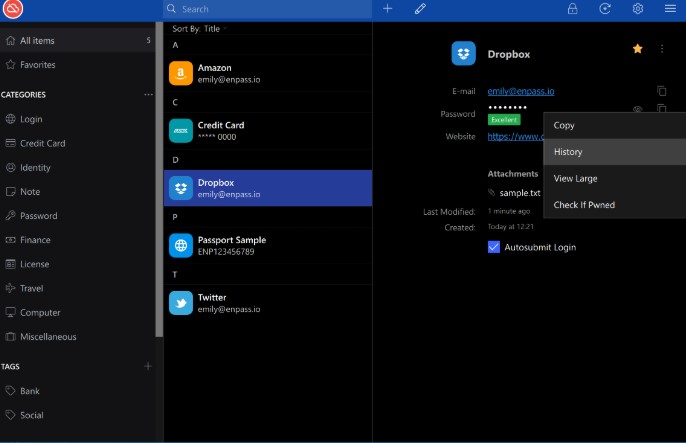The image size is (686, 443).
Task: Select History from the context menu
Action: point(569,152)
